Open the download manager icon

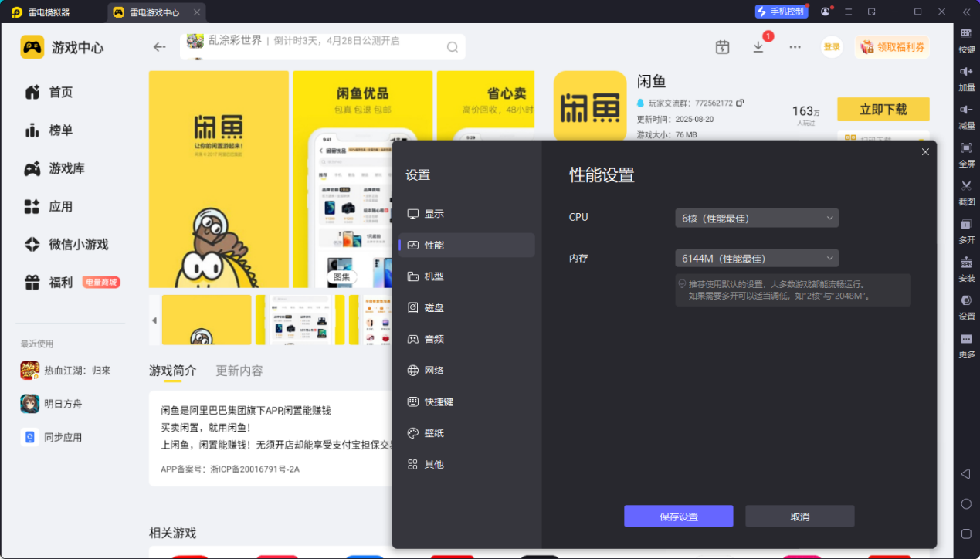(x=758, y=47)
